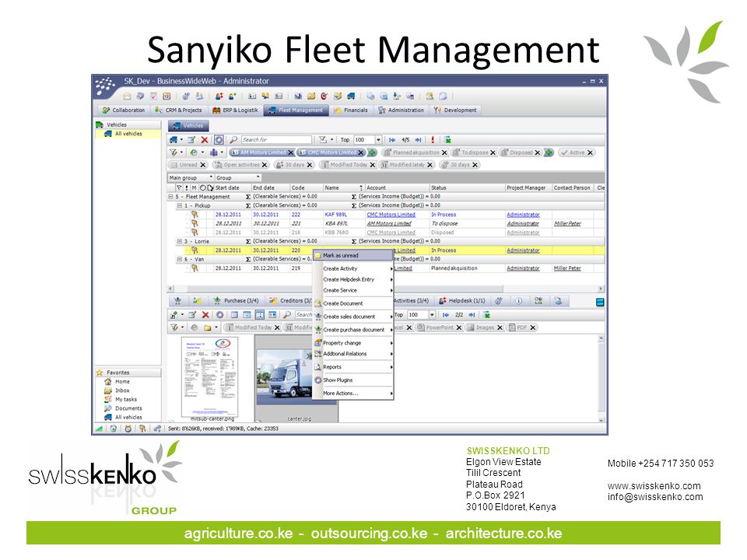Toggle the Open activities filter chip
747x560 pixels.
(x=240, y=165)
